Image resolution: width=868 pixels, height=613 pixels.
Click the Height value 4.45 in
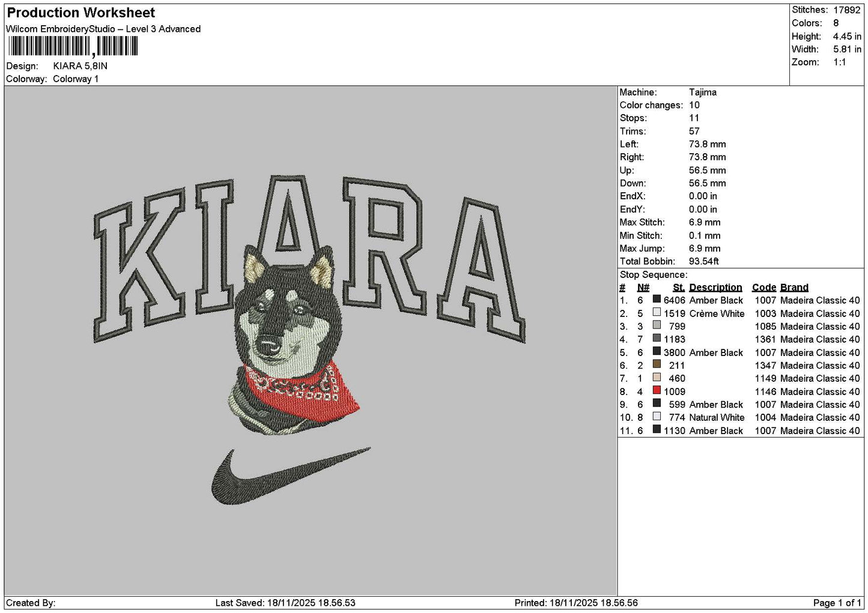click(x=847, y=36)
